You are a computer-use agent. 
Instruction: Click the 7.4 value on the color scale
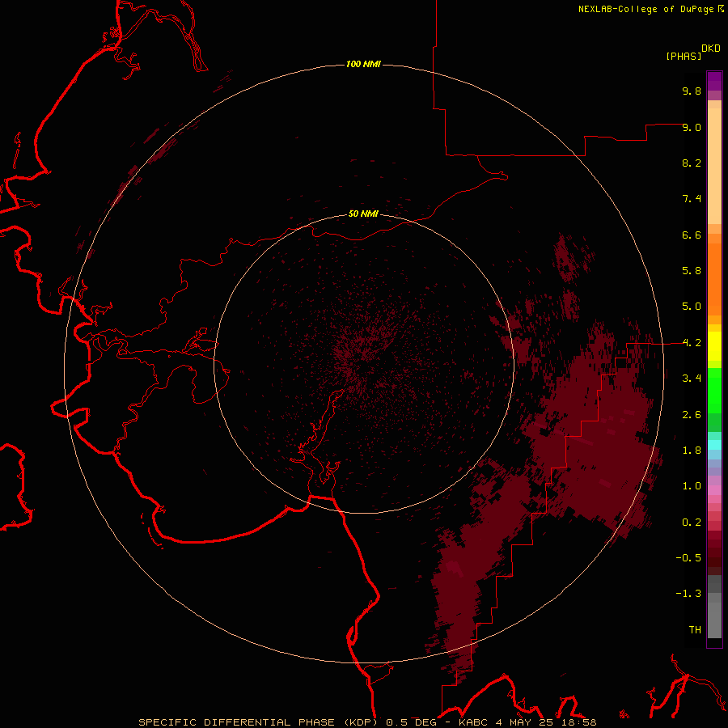point(692,199)
